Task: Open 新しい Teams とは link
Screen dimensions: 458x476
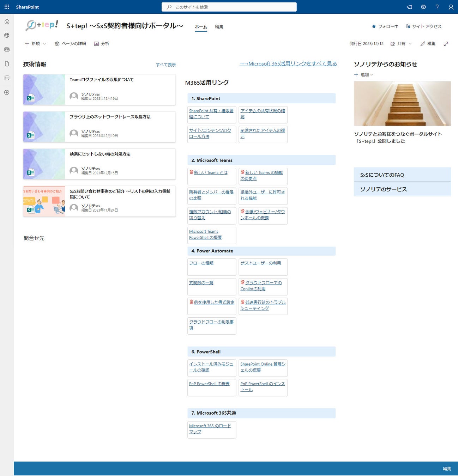Action: (x=210, y=172)
